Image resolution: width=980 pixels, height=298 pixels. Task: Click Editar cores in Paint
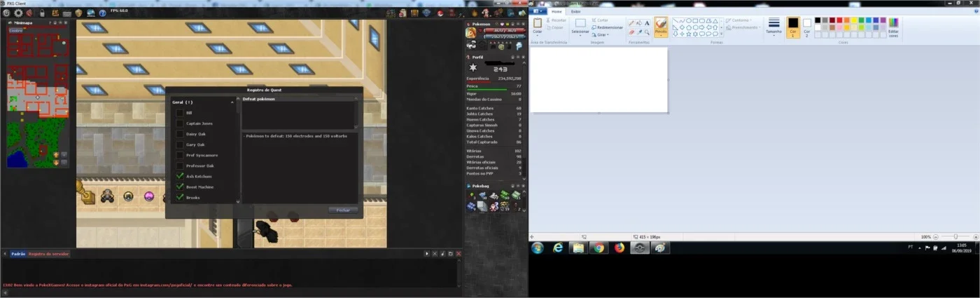[x=893, y=27]
